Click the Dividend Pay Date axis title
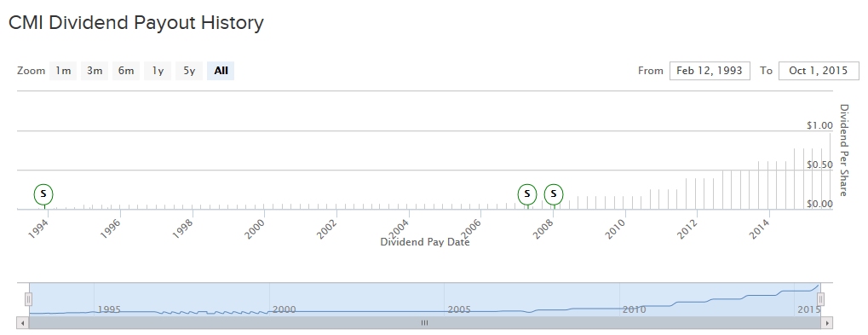This screenshot has width=868, height=335. coord(424,242)
